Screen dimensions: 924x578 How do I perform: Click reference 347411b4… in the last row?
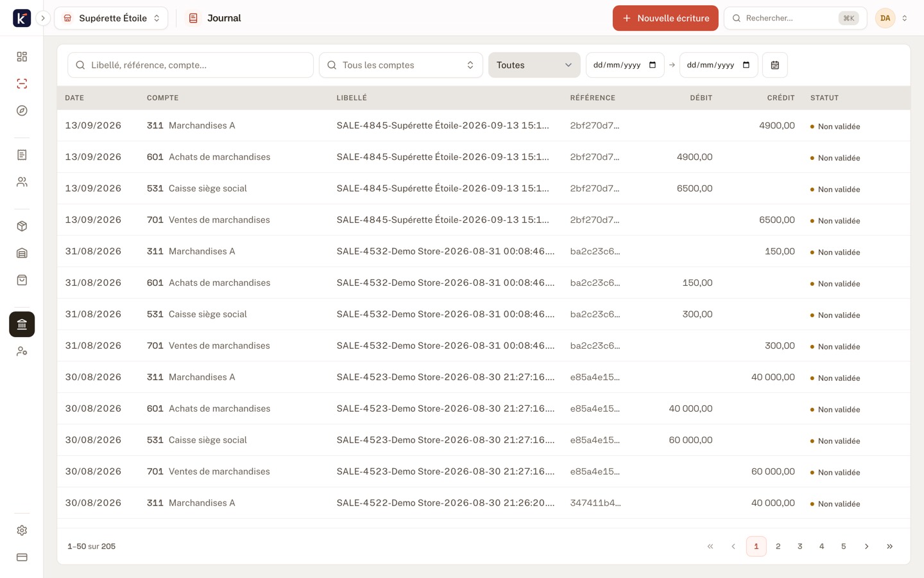pos(595,504)
